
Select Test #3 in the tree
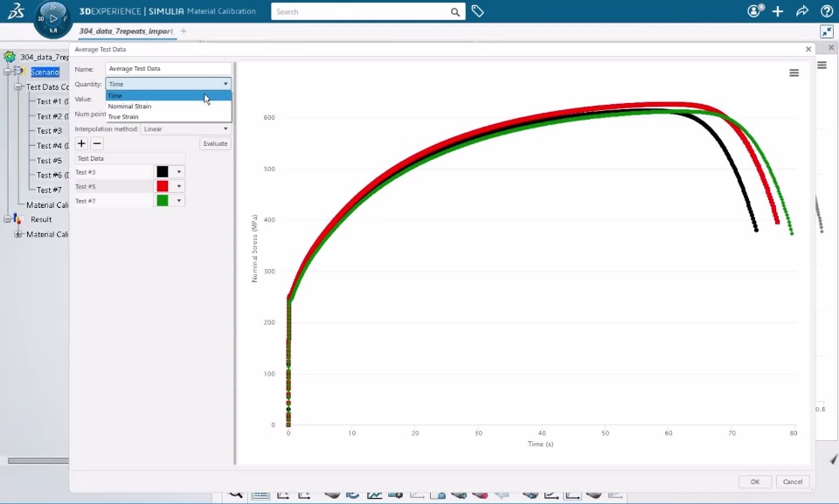49,130
